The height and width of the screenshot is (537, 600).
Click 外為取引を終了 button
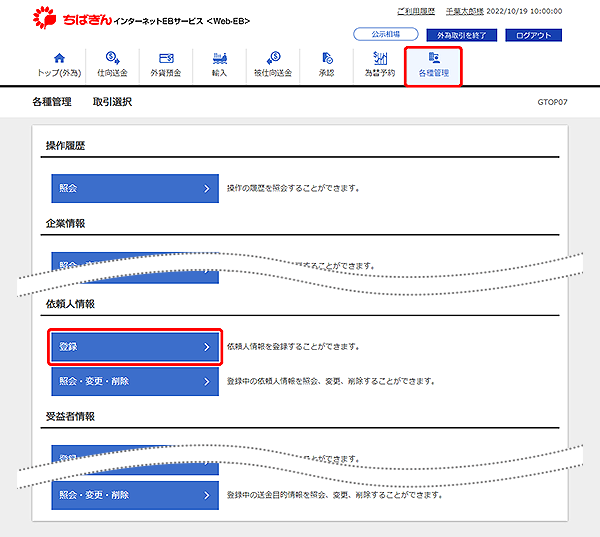click(461, 35)
